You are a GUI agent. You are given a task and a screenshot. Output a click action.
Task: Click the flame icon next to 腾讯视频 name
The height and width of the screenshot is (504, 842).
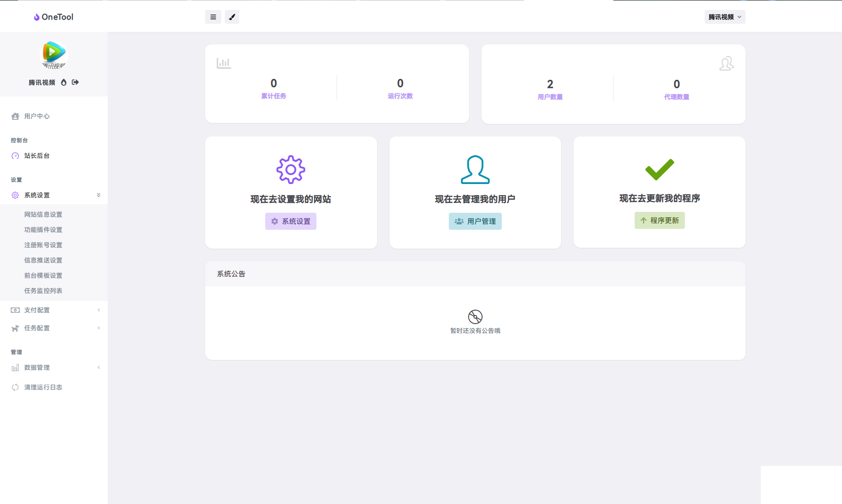pyautogui.click(x=64, y=82)
